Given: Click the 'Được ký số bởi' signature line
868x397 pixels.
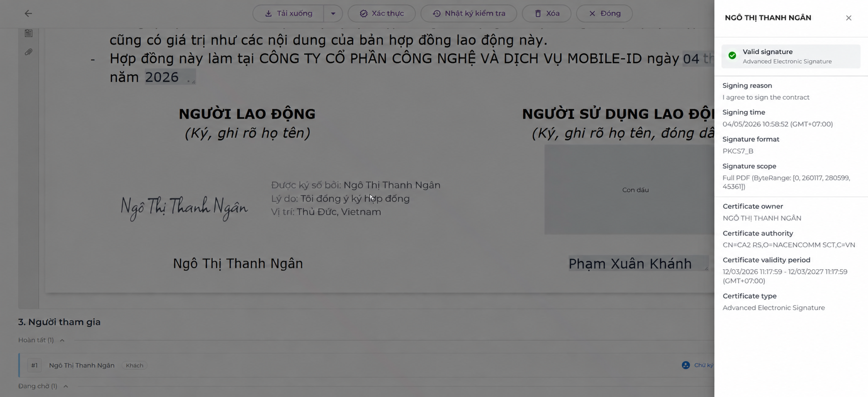Looking at the screenshot, I should point(356,185).
